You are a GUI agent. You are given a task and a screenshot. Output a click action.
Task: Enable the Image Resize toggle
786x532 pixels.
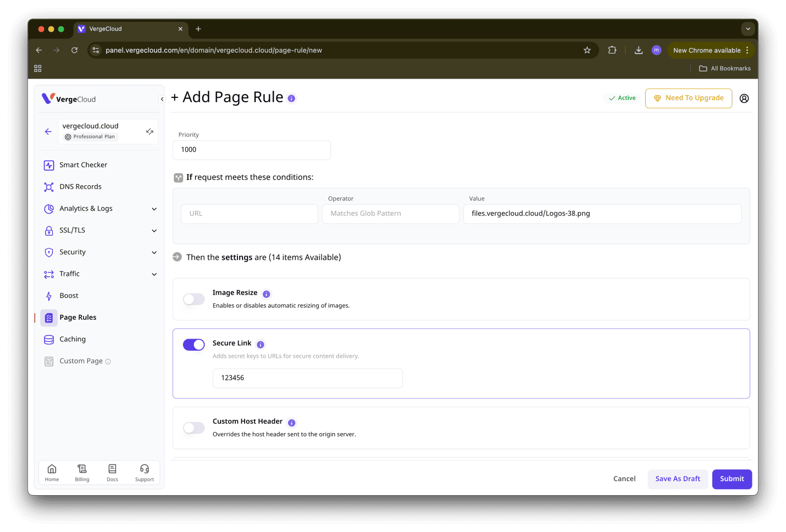pos(193,299)
